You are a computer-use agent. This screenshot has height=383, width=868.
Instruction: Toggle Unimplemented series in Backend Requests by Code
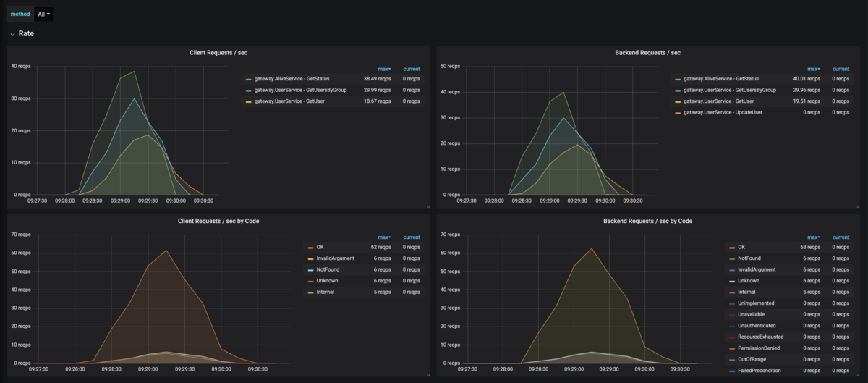point(755,303)
